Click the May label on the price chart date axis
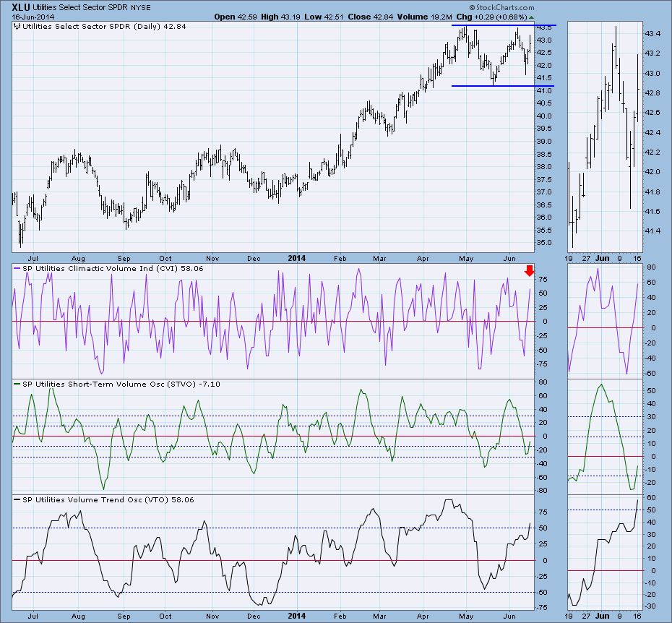This screenshot has height=623, width=672. click(466, 259)
